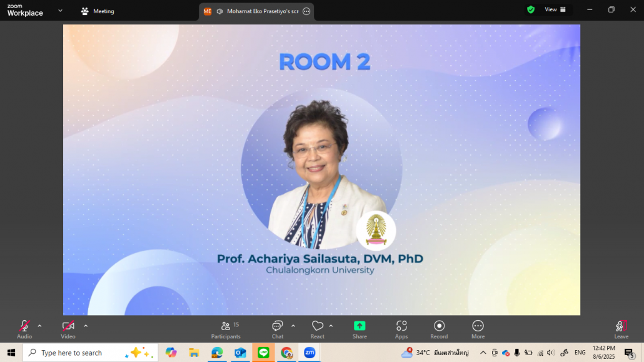Expand chat options arrow beside Chat
Viewport: 644px width, 362px height.
[x=293, y=326]
